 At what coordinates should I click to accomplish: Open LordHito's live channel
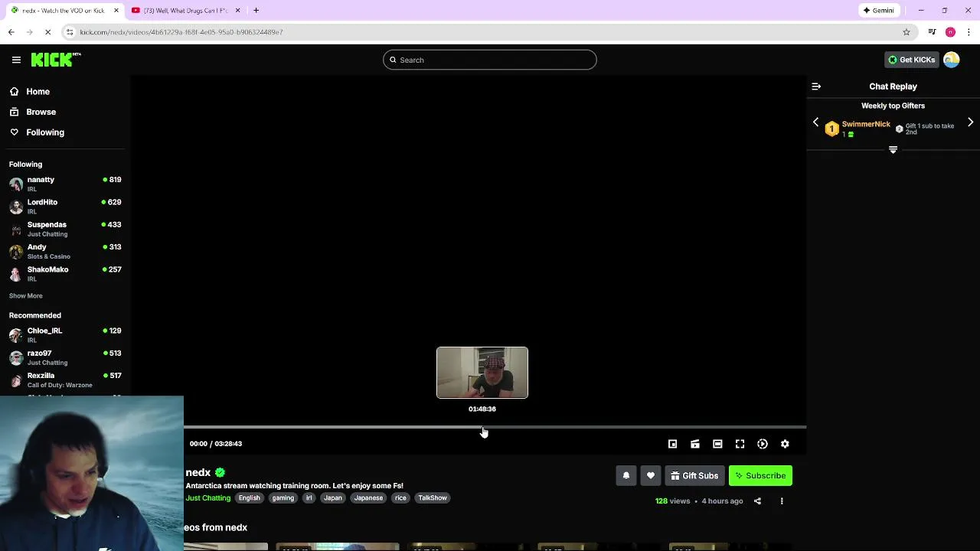coord(65,207)
